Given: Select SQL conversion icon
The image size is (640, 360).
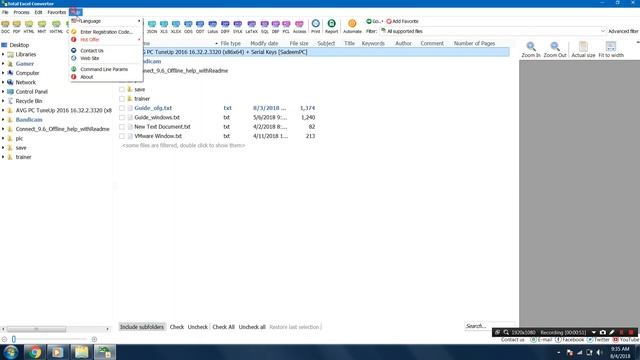Looking at the screenshot, I should (264, 26).
